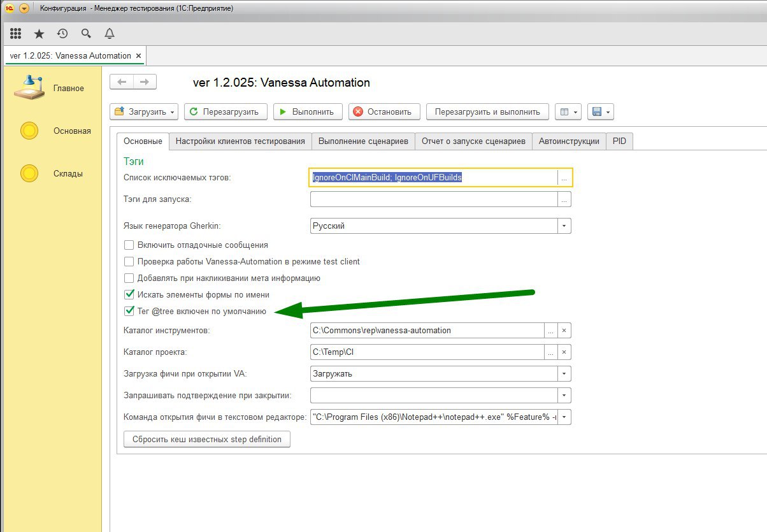Viewport: 767px width, 532px height.
Task: Toggle Проверка работы Vanessa-Automation test client checkbox
Action: (129, 261)
